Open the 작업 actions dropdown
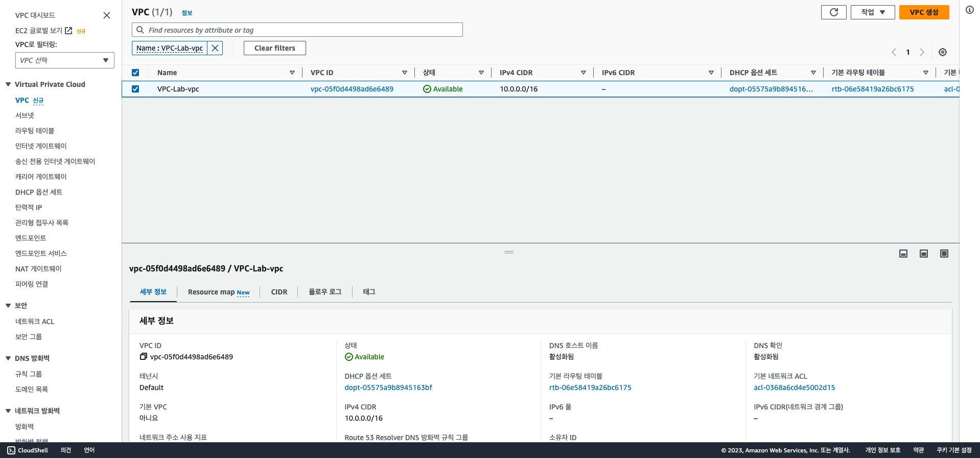 pos(873,12)
